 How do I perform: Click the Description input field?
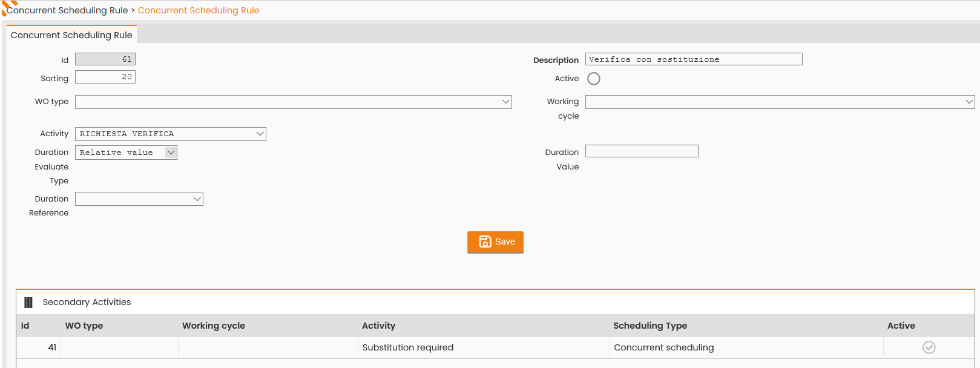[694, 59]
